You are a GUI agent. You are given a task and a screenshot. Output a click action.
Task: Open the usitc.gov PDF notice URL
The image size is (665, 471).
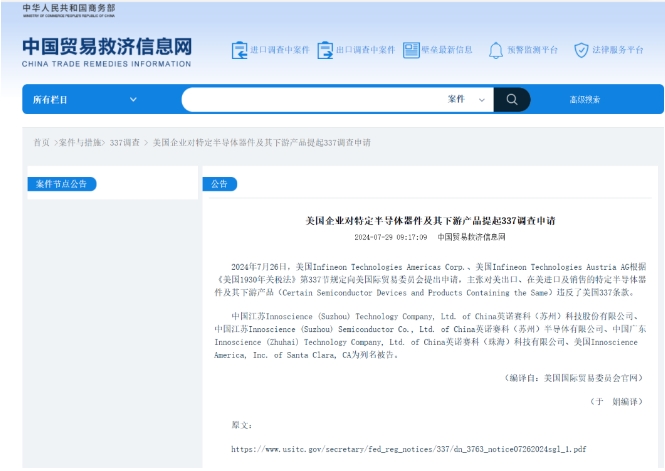409,449
